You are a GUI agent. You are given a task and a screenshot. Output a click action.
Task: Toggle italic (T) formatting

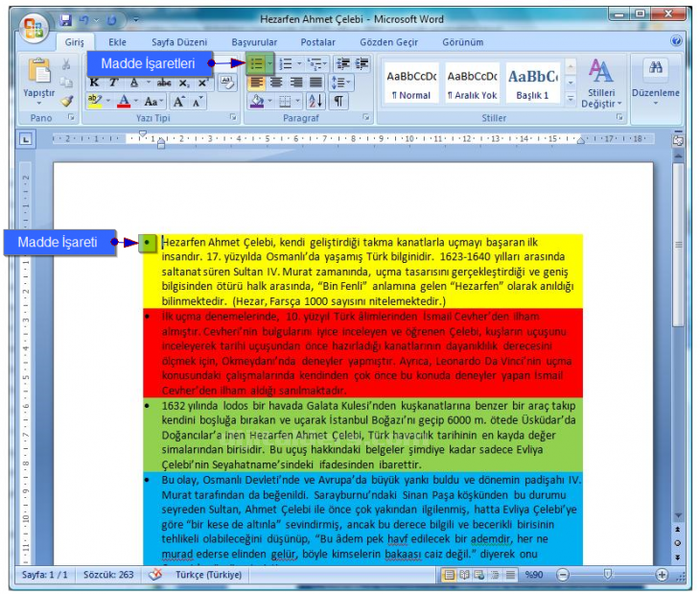(113, 83)
